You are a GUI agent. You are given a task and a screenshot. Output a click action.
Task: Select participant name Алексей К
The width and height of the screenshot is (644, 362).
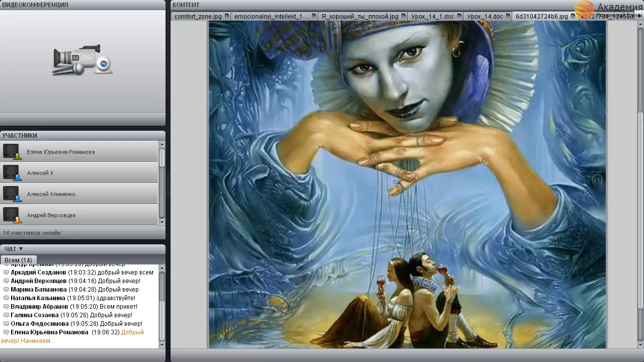pyautogui.click(x=40, y=173)
